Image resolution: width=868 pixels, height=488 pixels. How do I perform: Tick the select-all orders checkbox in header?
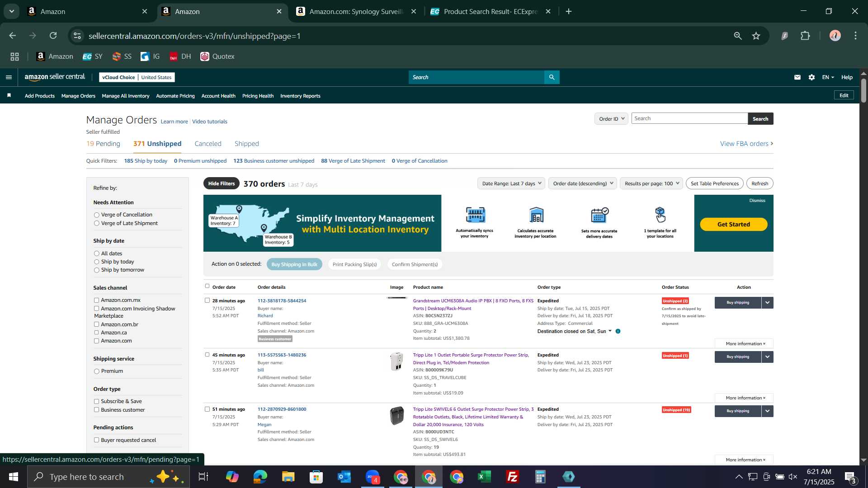coord(208,286)
